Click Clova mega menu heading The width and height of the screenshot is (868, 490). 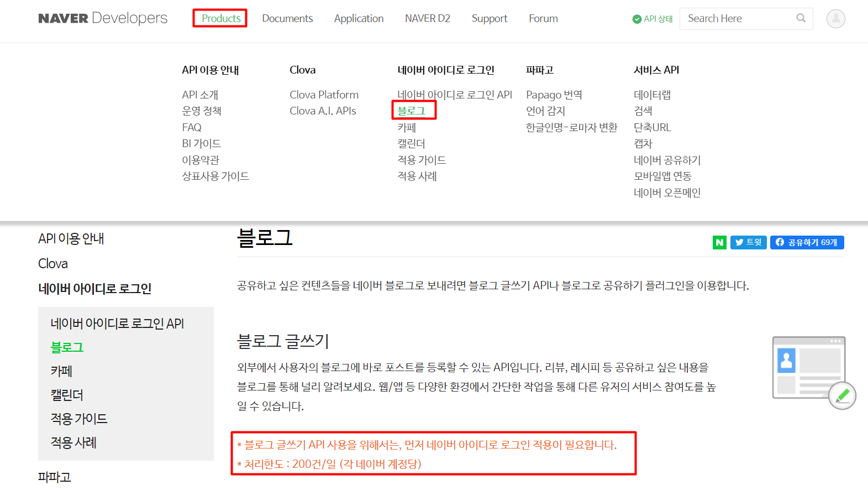[x=303, y=70]
